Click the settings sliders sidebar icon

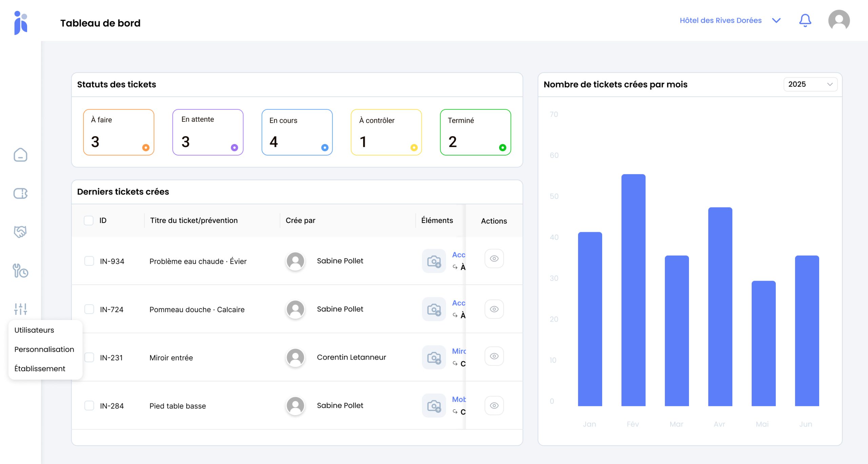(20, 309)
